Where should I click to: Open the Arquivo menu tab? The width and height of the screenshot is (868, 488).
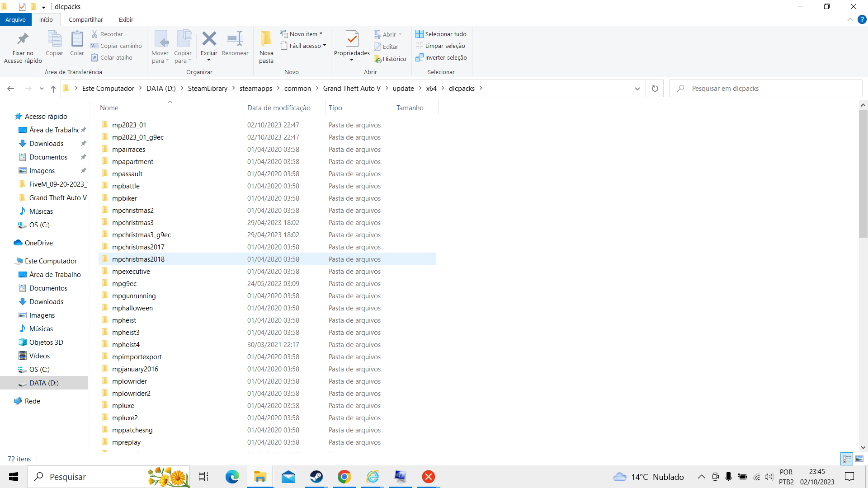tap(16, 19)
